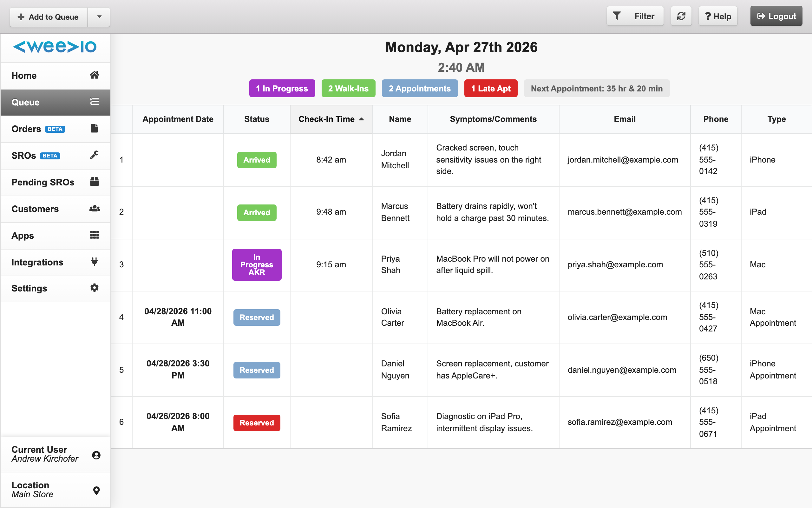Open the Add to Queue dropdown arrow
Screen dimensions: 812x508
pyautogui.click(x=99, y=17)
